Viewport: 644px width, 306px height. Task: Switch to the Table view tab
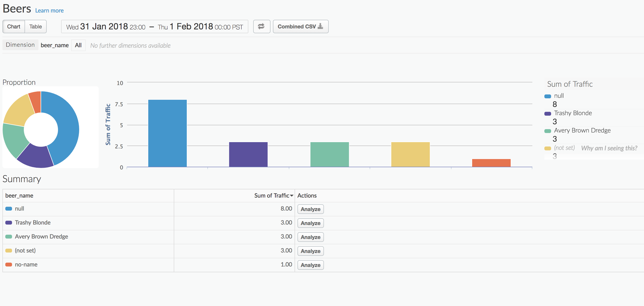click(x=35, y=27)
